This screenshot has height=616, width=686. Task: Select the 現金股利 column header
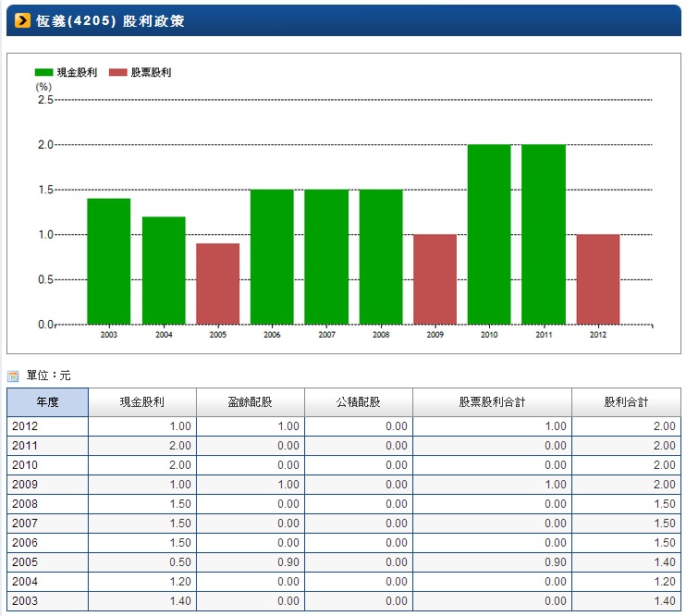tap(142, 402)
